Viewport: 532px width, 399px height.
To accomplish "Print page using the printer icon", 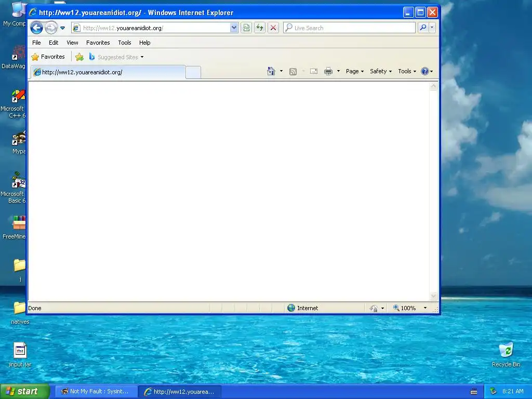I will coord(328,71).
